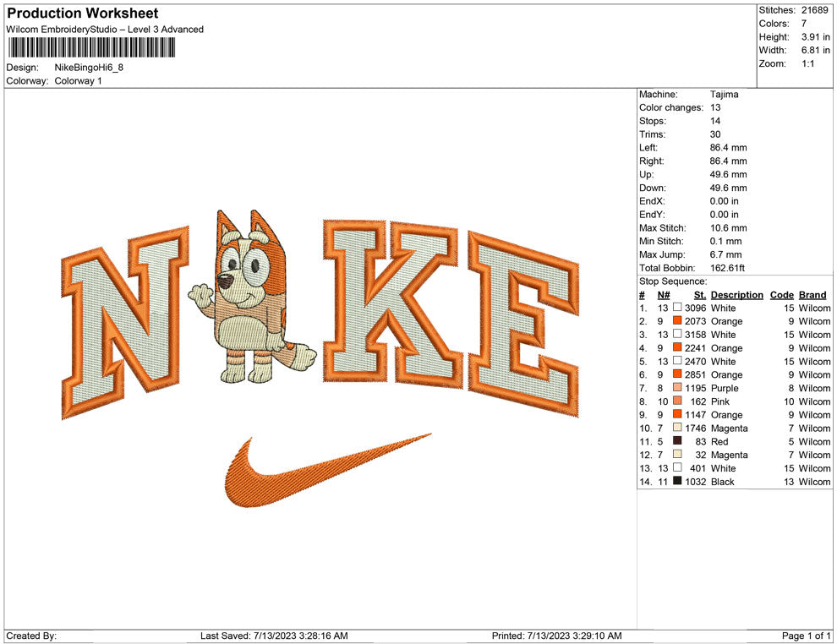Click the Width value '6.81 in'
This screenshot has width=837, height=644.
point(816,50)
